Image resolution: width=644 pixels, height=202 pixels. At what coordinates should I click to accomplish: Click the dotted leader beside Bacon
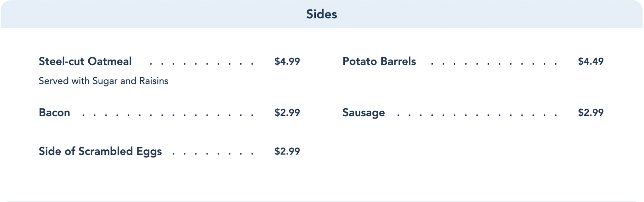168,115
